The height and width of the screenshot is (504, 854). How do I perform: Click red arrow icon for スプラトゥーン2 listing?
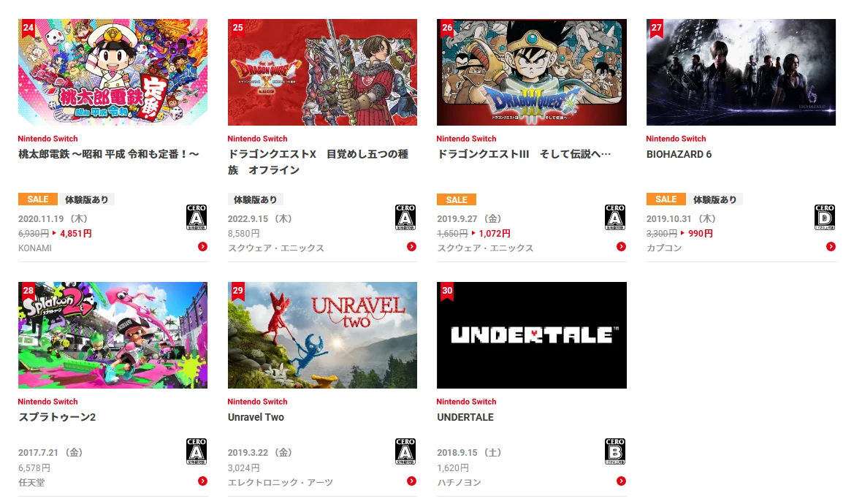pyautogui.click(x=202, y=481)
